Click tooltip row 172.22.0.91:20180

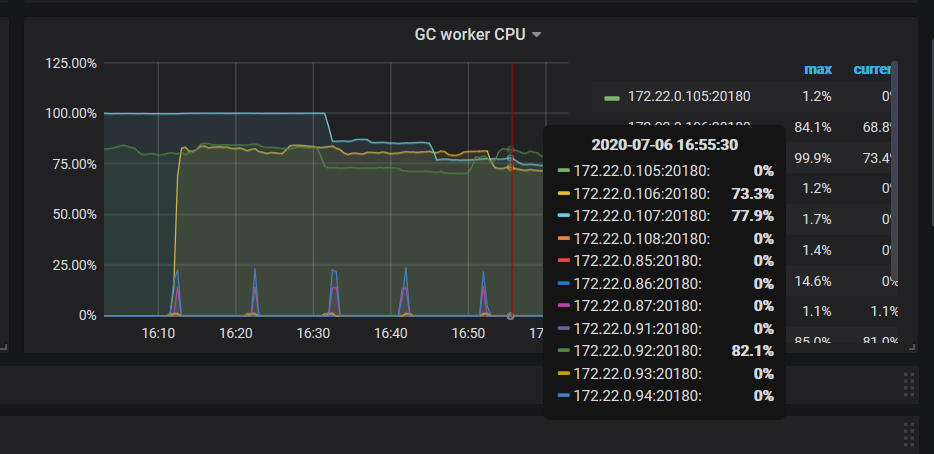[x=665, y=329]
